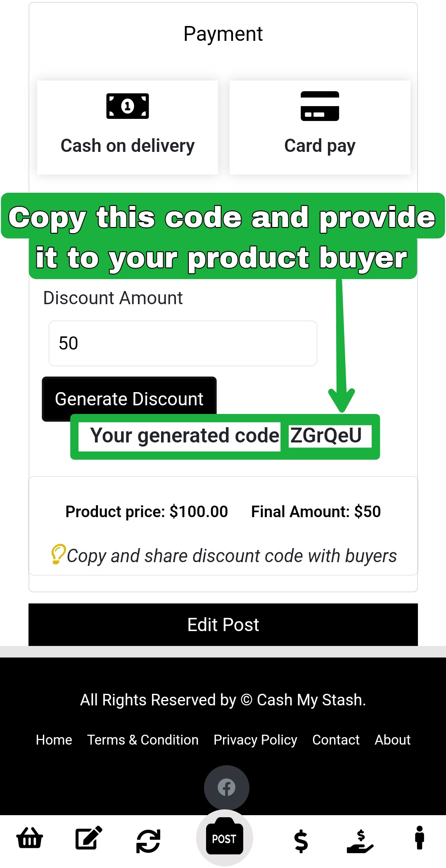Tap the generated code ZGrQeU
This screenshot has height=868, width=446.
point(326,436)
